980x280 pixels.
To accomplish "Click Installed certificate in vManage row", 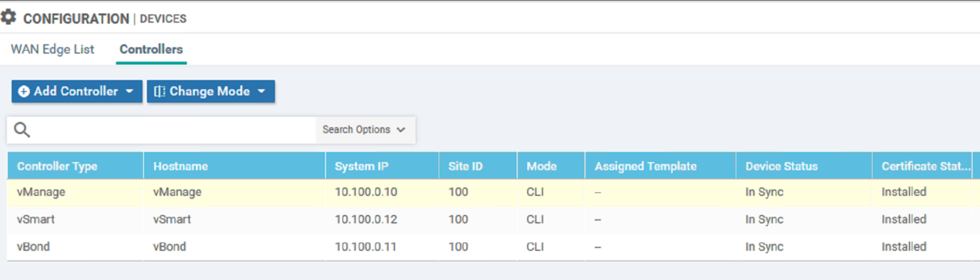I will [x=904, y=192].
